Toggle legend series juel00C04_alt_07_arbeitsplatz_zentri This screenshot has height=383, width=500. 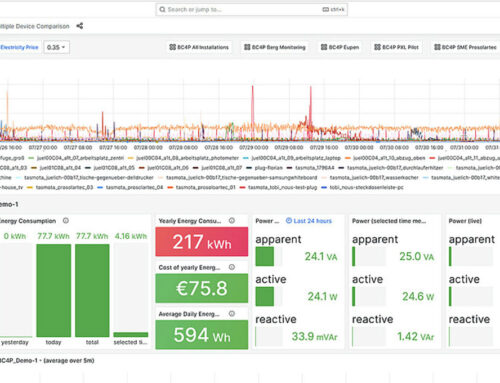pyautogui.click(x=80, y=158)
